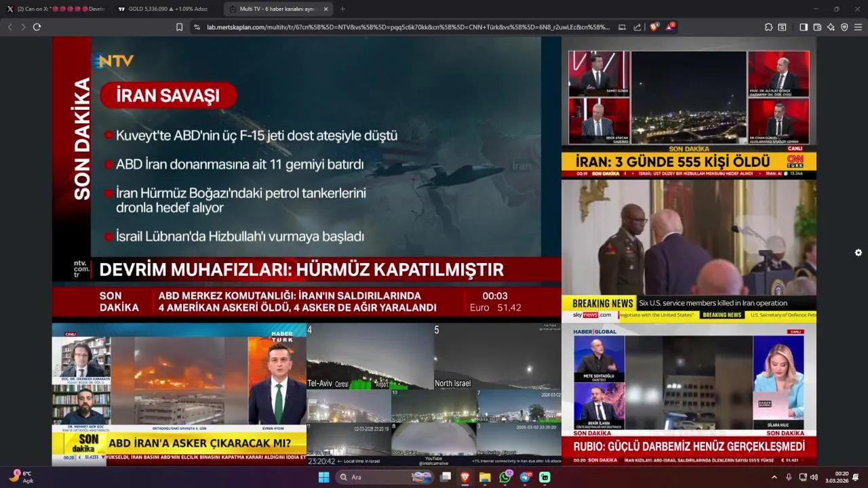Viewport: 868px width, 488px height.
Task: Open Brave Rewards triangle icon
Action: (x=669, y=27)
